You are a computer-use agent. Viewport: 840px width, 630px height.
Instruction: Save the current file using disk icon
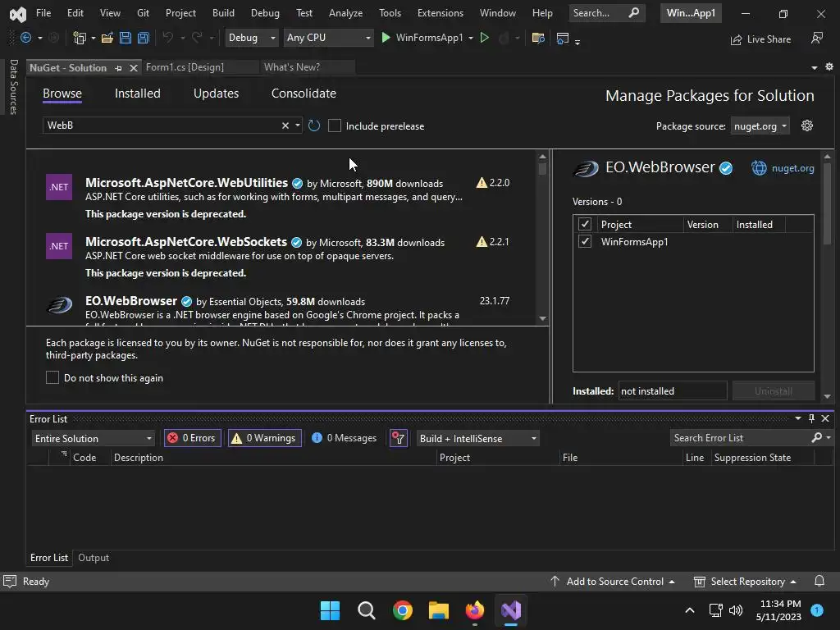tap(126, 38)
